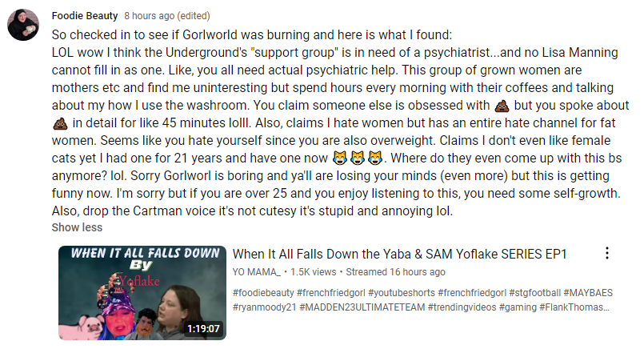Open the '8 hours ago (edited)' timestamp link
This screenshot has width=644, height=357.
coord(167,16)
